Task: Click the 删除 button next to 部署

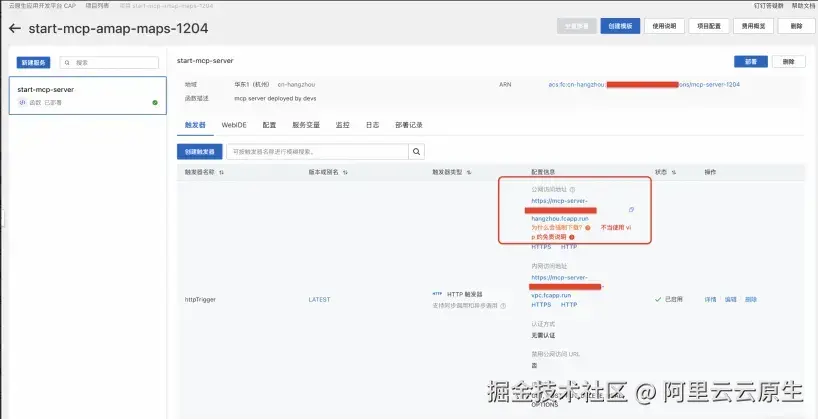Action: (x=789, y=62)
